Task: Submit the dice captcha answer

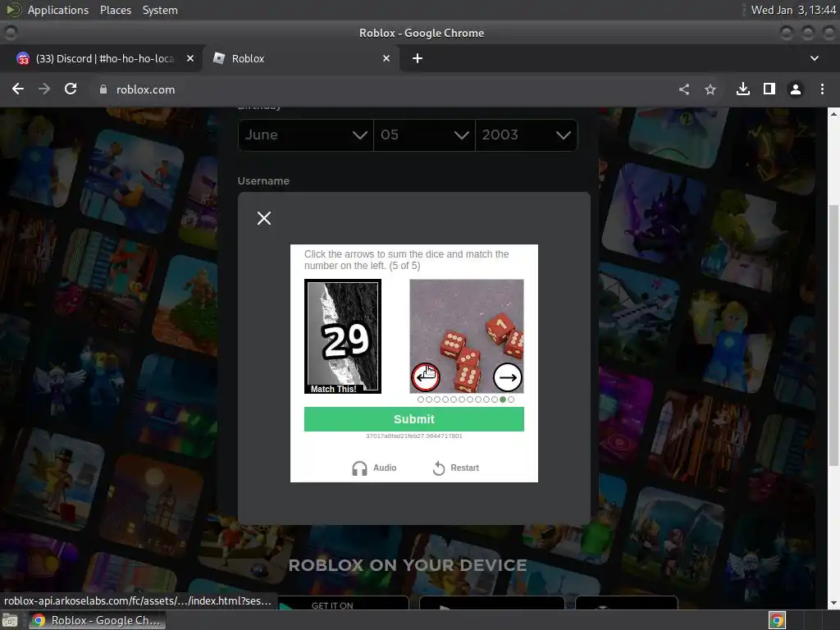Action: click(x=413, y=419)
